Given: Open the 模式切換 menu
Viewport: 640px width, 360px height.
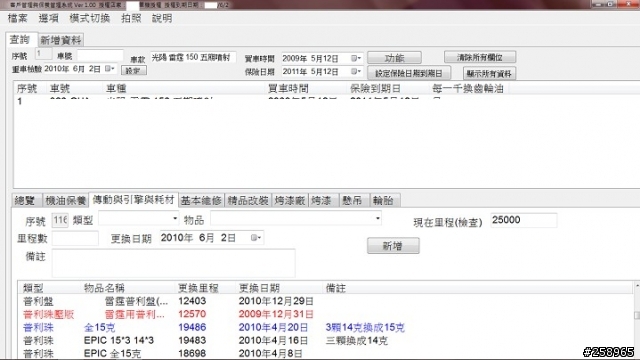Looking at the screenshot, I should click(89, 18).
